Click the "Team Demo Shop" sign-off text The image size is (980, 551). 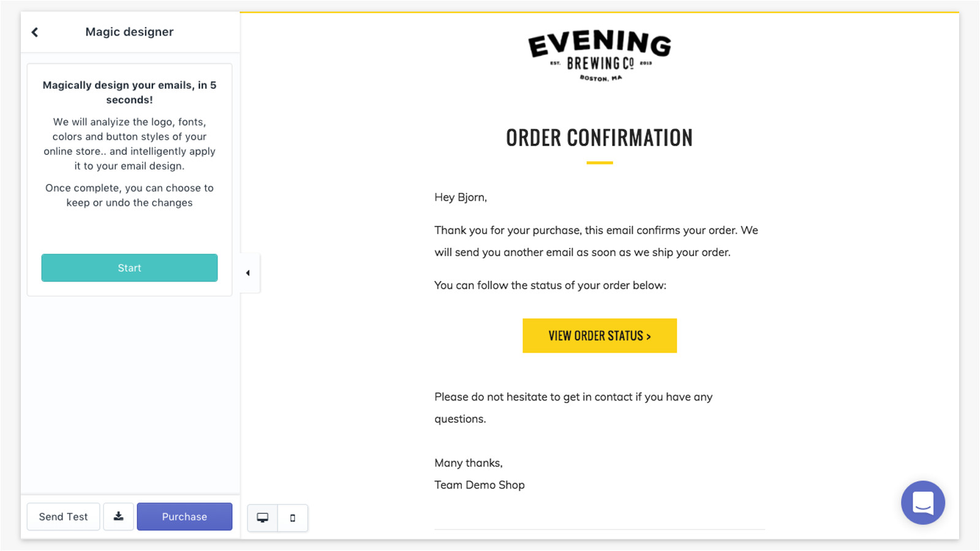480,485
